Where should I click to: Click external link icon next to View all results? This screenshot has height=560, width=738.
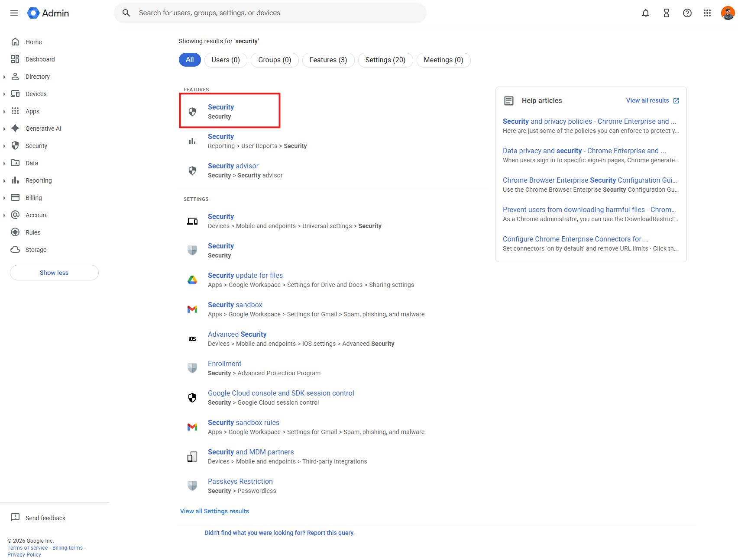pyautogui.click(x=676, y=101)
